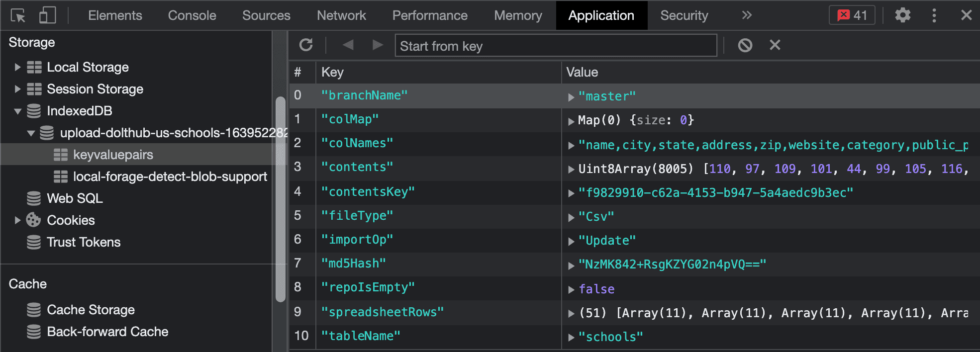The image size is (980, 352).
Task: Refresh the IndexedDB data view
Action: (306, 45)
